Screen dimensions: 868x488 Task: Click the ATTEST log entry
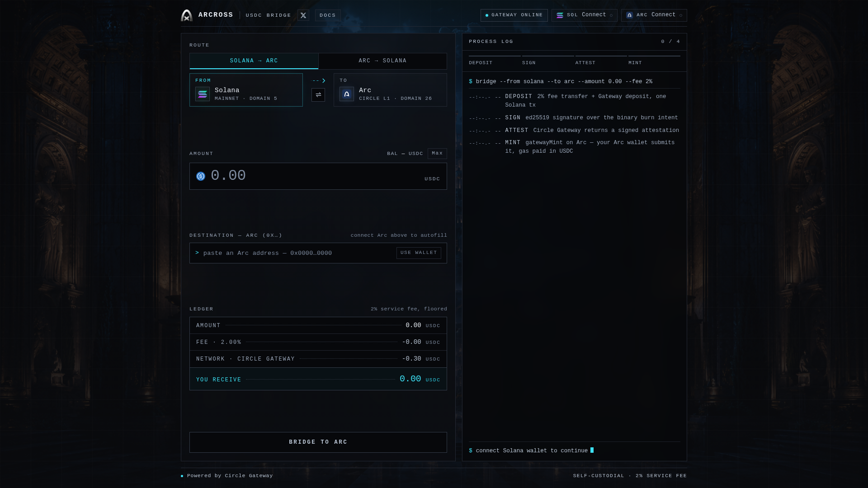(575, 131)
